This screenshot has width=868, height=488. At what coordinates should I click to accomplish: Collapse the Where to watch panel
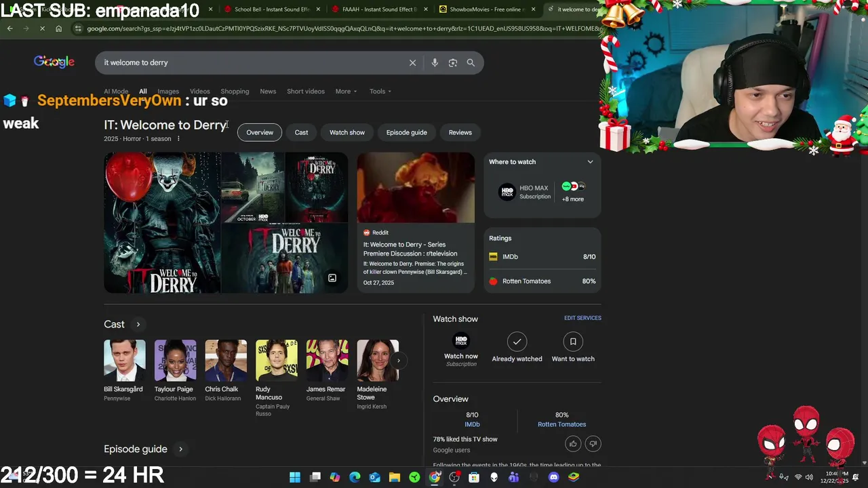pos(590,162)
